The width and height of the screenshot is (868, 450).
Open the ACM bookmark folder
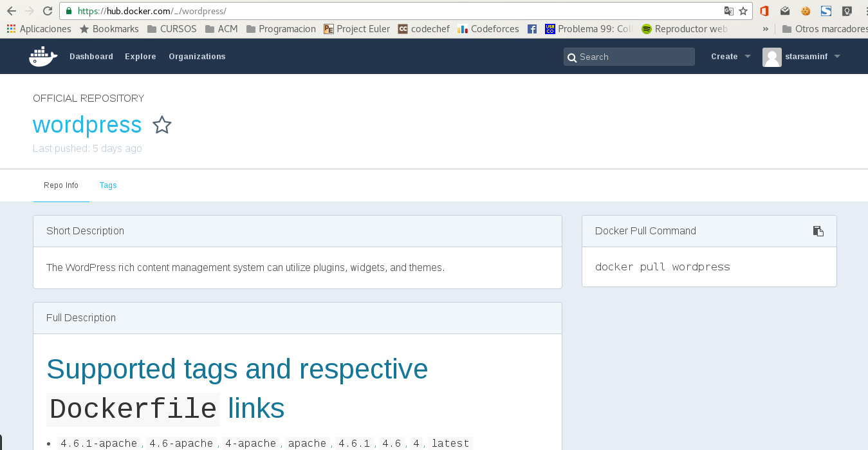tap(221, 29)
